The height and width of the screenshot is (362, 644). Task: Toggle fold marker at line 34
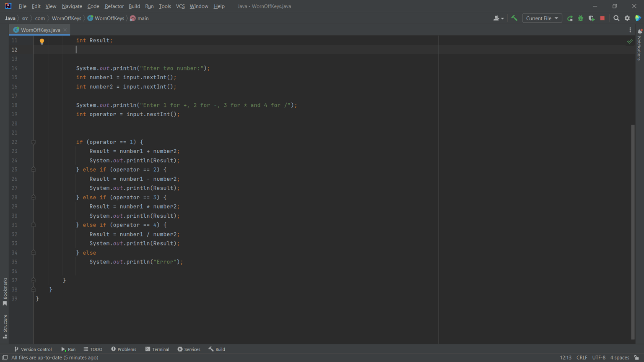click(x=34, y=253)
